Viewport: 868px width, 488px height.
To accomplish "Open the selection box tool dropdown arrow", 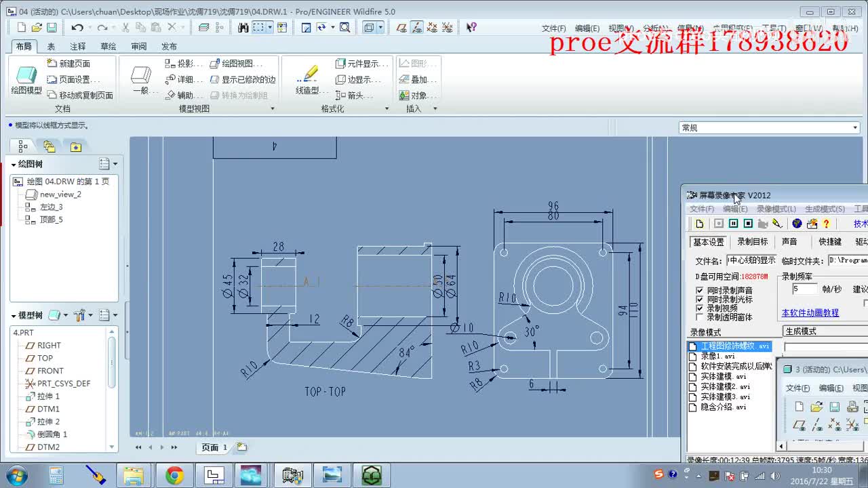I will (270, 27).
